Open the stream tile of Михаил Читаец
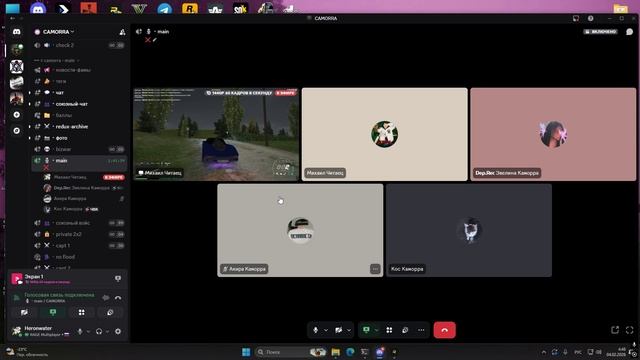 216,134
